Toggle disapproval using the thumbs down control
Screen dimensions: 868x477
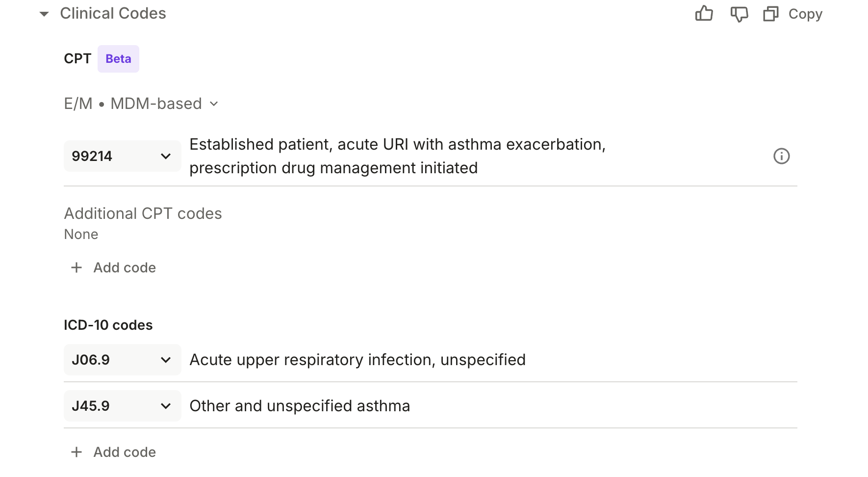739,14
